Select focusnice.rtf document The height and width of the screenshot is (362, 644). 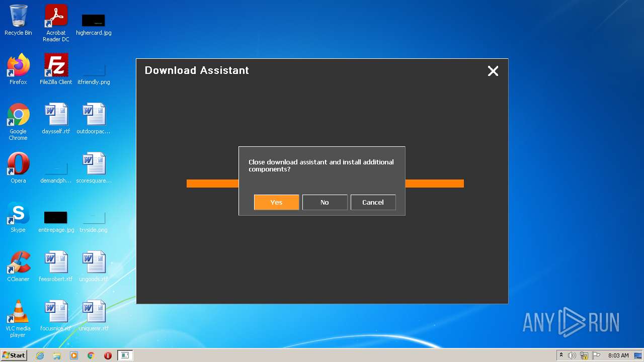point(56,316)
